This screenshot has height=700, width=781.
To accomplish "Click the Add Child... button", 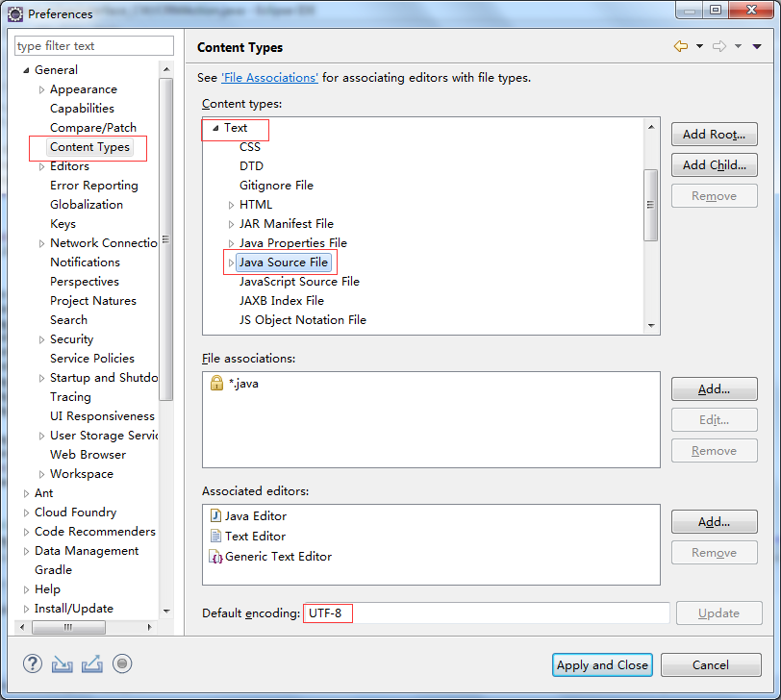I will (715, 164).
